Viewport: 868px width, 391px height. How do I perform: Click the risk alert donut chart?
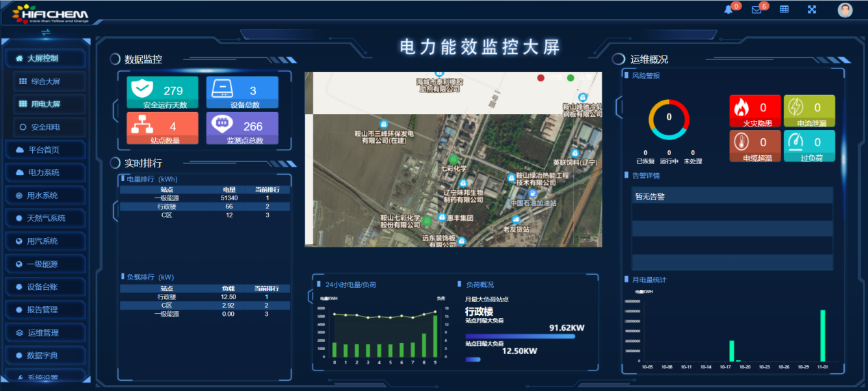(x=669, y=120)
